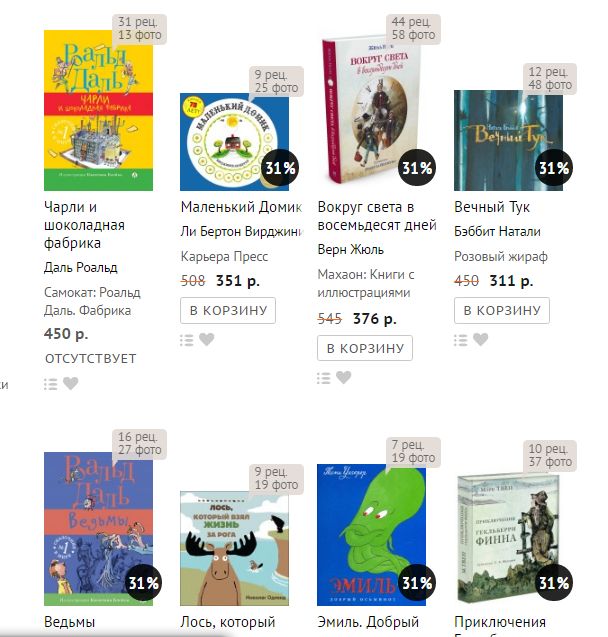This screenshot has width=608, height=637.
Task: Open the Карьера Пресс publisher link
Action: pyautogui.click(x=224, y=256)
